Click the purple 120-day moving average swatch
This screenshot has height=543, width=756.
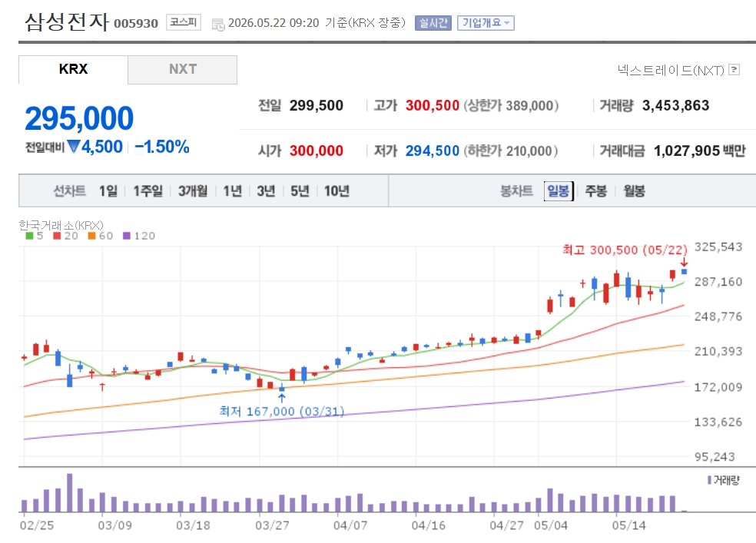tap(127, 236)
